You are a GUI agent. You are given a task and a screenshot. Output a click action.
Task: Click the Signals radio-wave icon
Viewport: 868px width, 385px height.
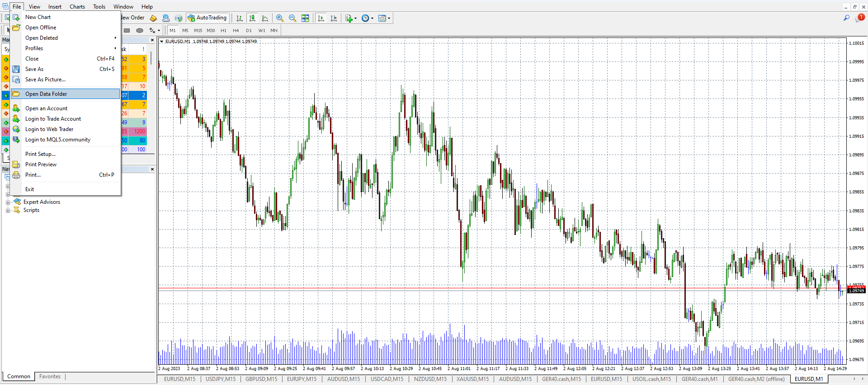click(179, 18)
